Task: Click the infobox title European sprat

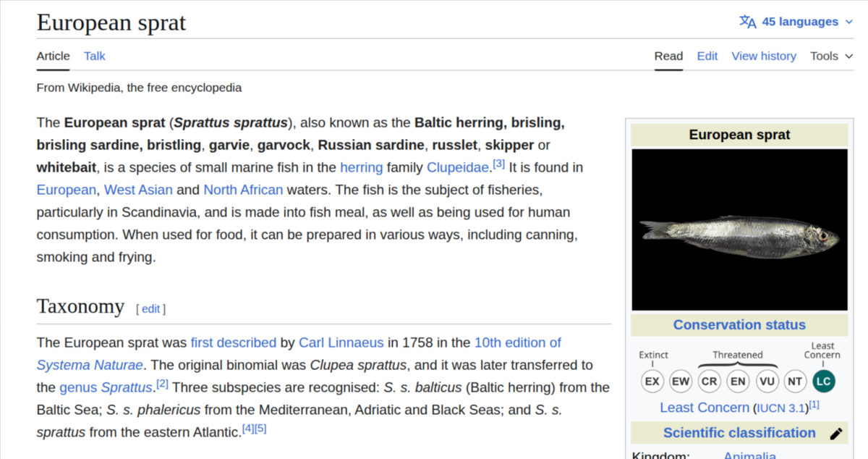Action: 739,135
